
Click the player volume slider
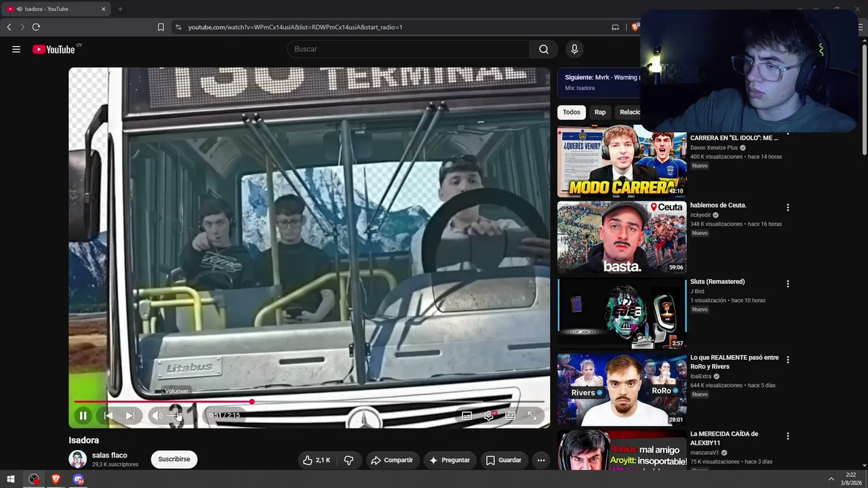pos(175,415)
